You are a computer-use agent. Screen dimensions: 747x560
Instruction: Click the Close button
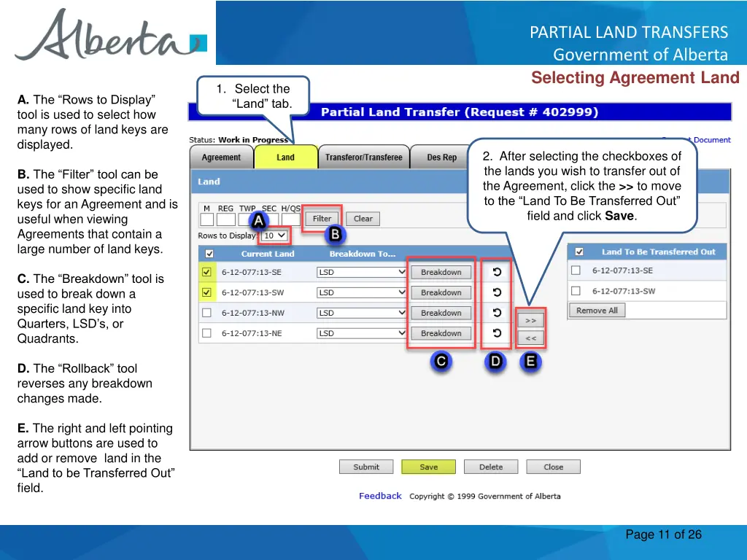pos(554,467)
